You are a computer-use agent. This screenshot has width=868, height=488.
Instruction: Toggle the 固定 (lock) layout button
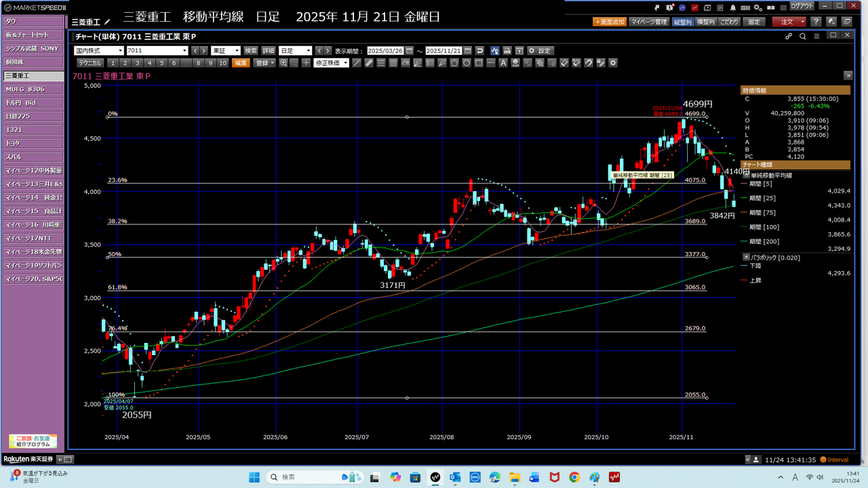click(x=754, y=22)
